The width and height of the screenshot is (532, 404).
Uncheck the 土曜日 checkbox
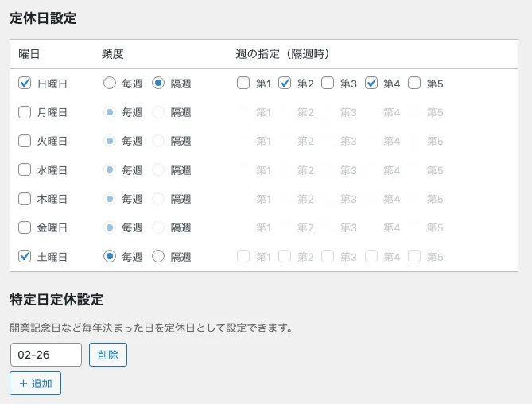tap(25, 257)
